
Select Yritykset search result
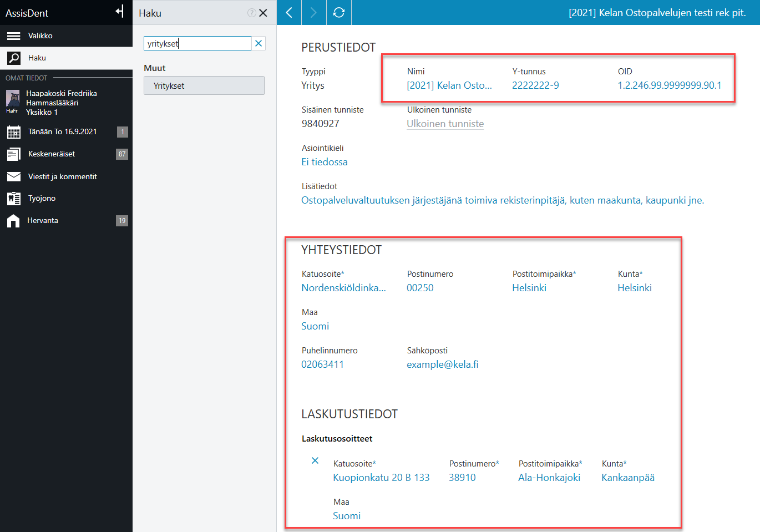point(204,85)
